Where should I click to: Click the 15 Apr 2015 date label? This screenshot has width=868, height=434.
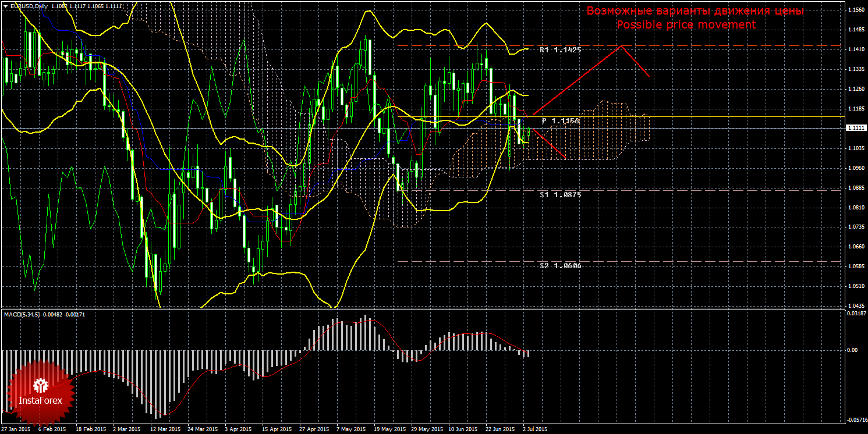(277, 430)
